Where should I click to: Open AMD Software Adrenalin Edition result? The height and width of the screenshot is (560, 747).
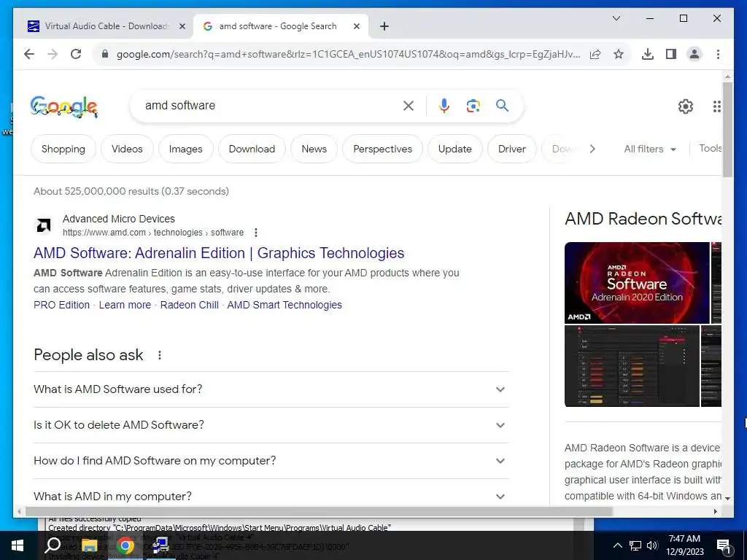click(x=219, y=253)
